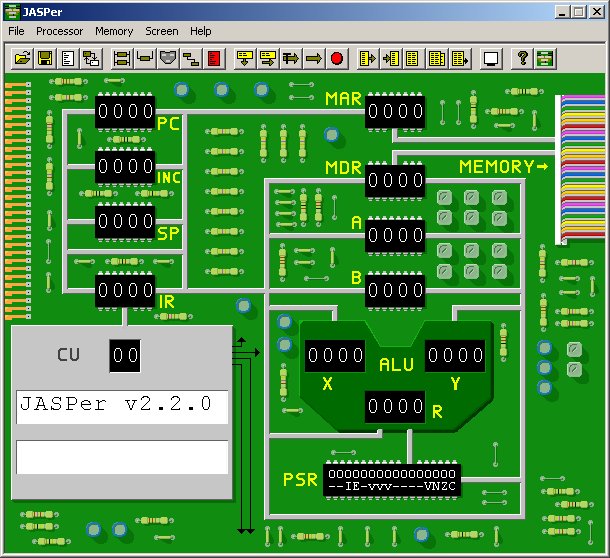Click the red circle stop icon

point(337,59)
